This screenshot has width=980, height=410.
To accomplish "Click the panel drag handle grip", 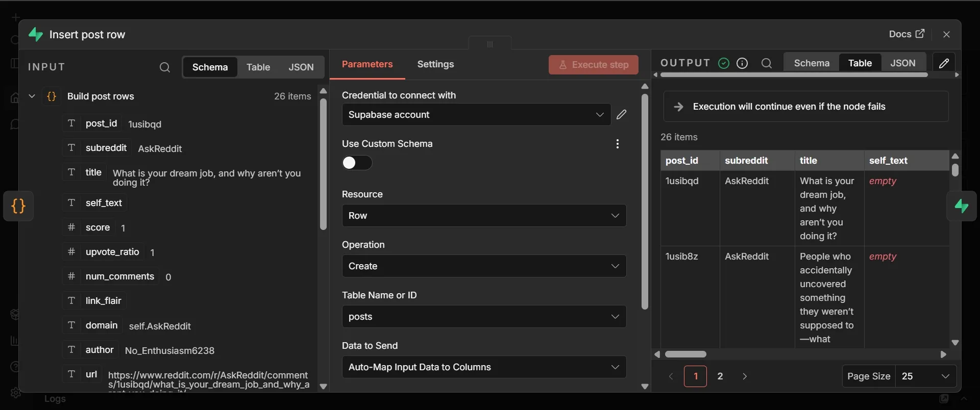I will (490, 44).
